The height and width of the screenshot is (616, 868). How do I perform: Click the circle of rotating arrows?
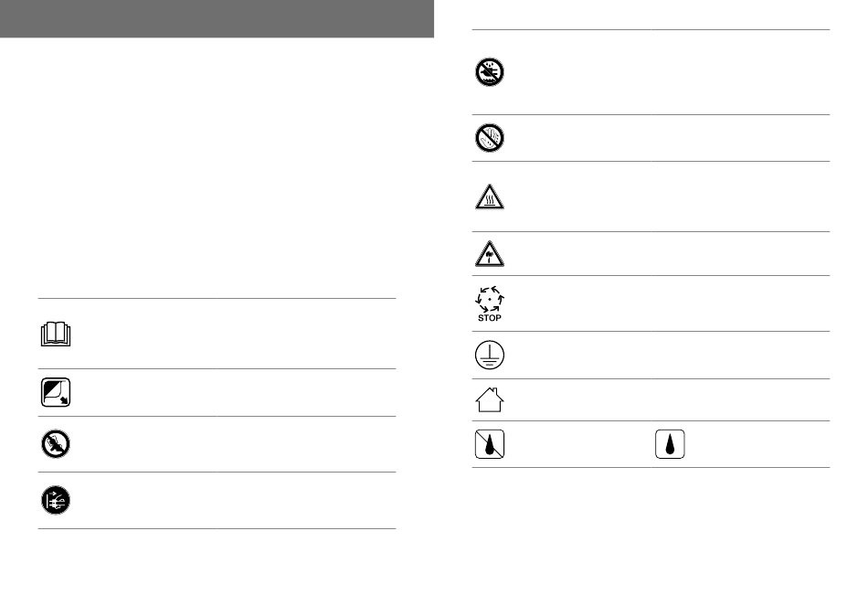(x=490, y=299)
